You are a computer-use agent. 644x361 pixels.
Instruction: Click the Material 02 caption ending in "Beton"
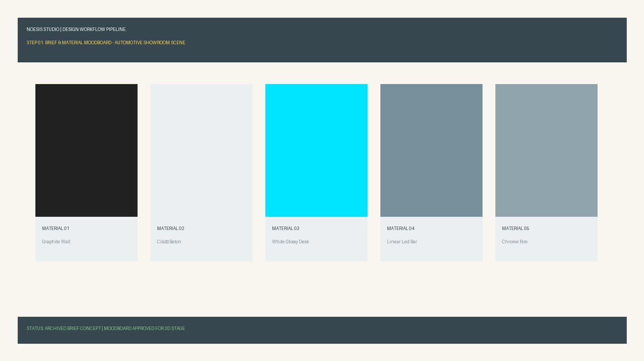[x=169, y=242]
